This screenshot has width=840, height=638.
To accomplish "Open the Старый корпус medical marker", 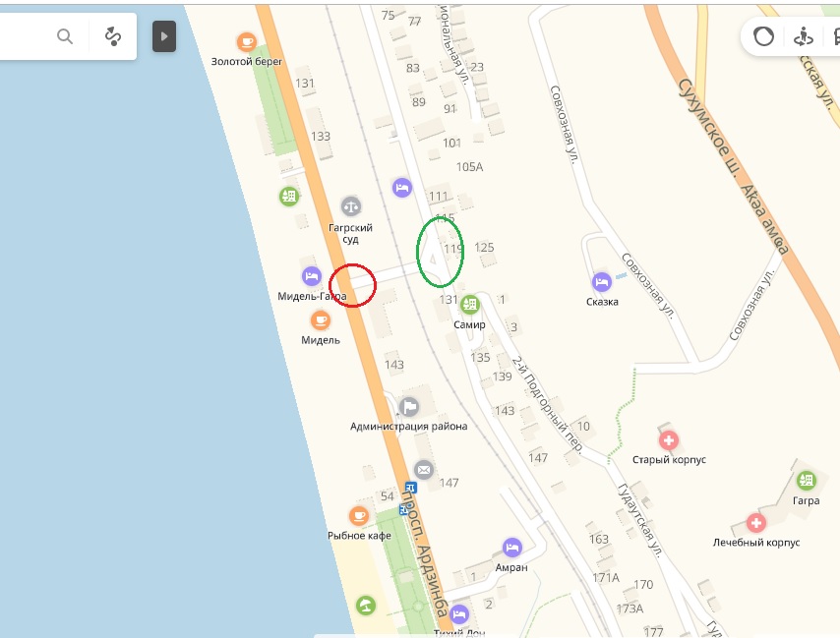I will (x=669, y=440).
